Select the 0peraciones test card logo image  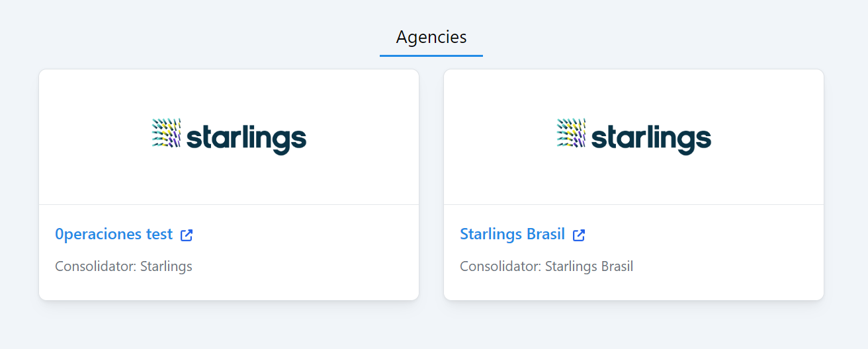(229, 136)
